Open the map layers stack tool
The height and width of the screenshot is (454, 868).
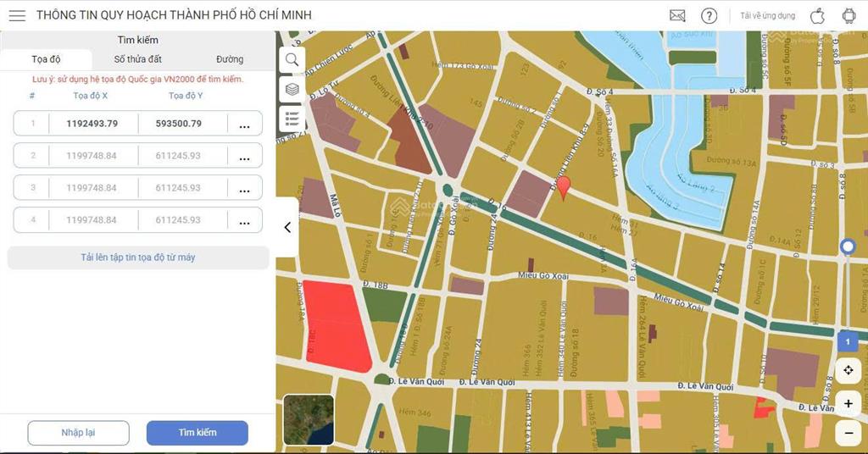click(292, 89)
